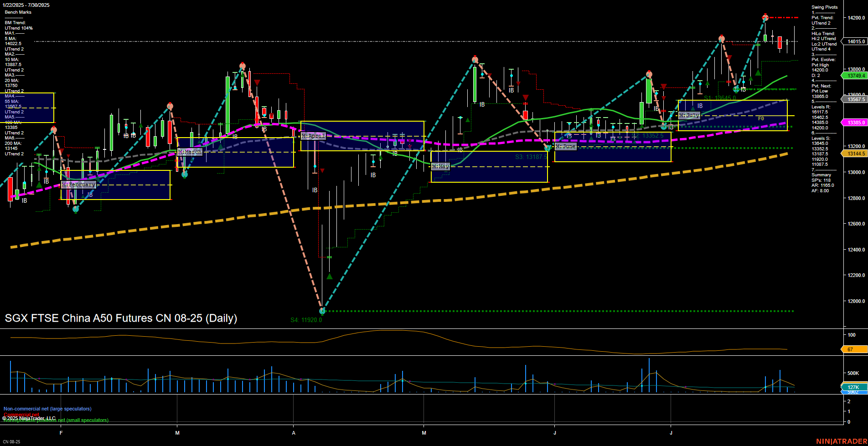The image size is (868, 446).
Task: Click the orange 67 indicator value marker
Action: coord(854,349)
